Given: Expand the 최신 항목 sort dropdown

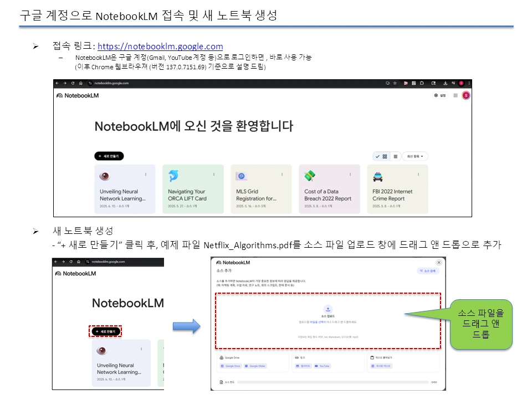Looking at the screenshot, I should pos(415,156).
